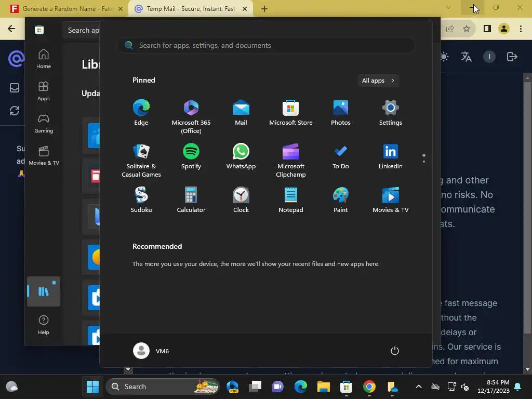The width and height of the screenshot is (532, 399).
Task: Launch Movies & TV from pinned apps
Action: (x=391, y=200)
